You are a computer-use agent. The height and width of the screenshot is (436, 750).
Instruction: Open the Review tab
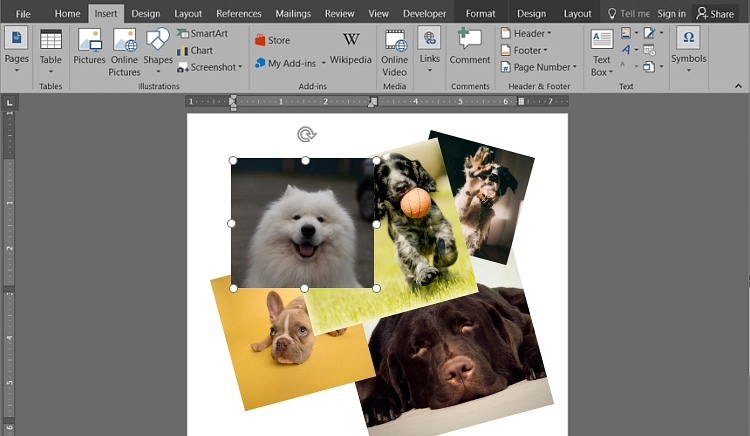click(x=339, y=14)
